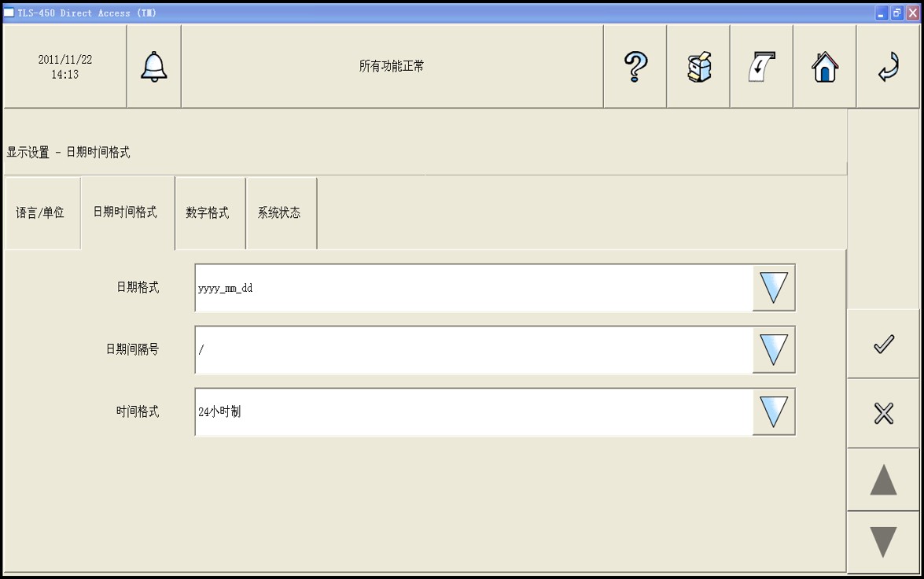This screenshot has height=579, width=924.
Task: Select the 日期时间格式 tab
Action: point(125,212)
